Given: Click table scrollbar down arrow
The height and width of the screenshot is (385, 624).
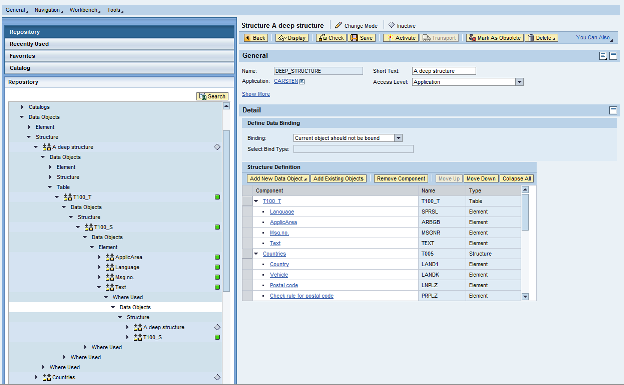Looking at the screenshot, I should (x=525, y=297).
